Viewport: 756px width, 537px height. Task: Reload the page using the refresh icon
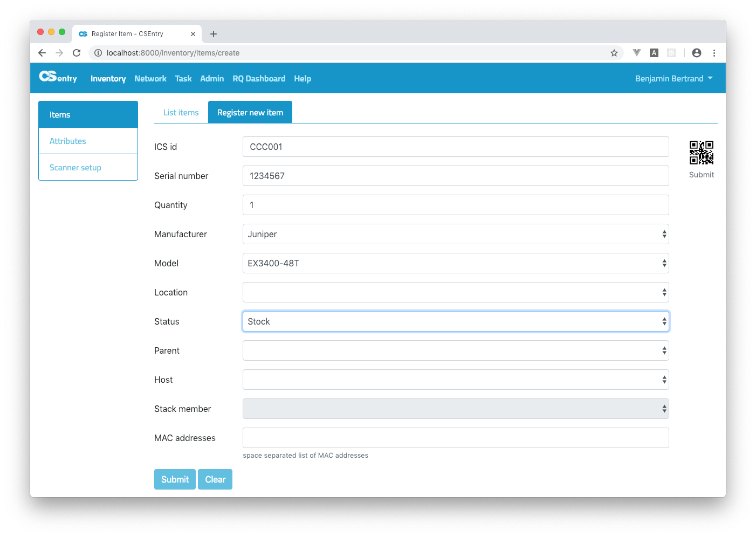point(77,53)
